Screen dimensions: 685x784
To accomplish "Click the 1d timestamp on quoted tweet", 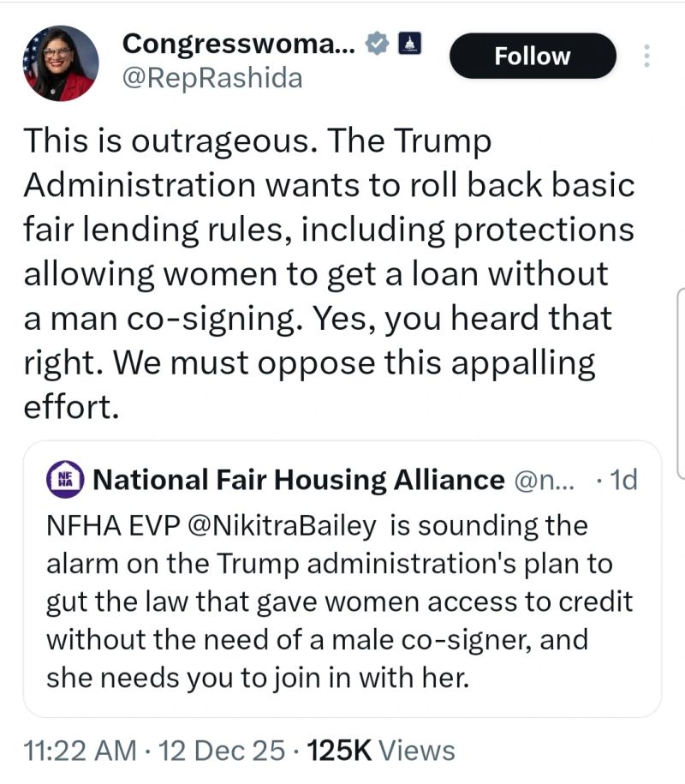I will [x=623, y=479].
